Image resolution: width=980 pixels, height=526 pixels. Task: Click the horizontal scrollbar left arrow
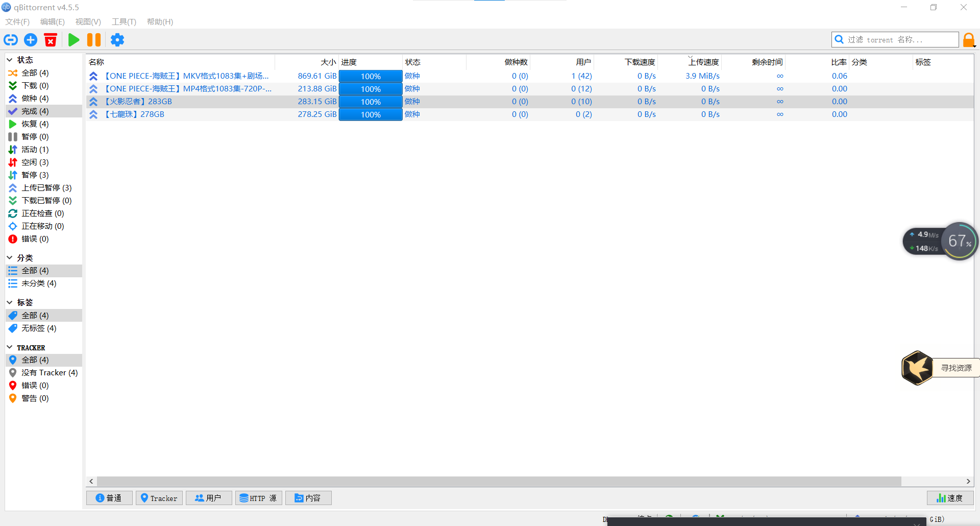pos(91,481)
